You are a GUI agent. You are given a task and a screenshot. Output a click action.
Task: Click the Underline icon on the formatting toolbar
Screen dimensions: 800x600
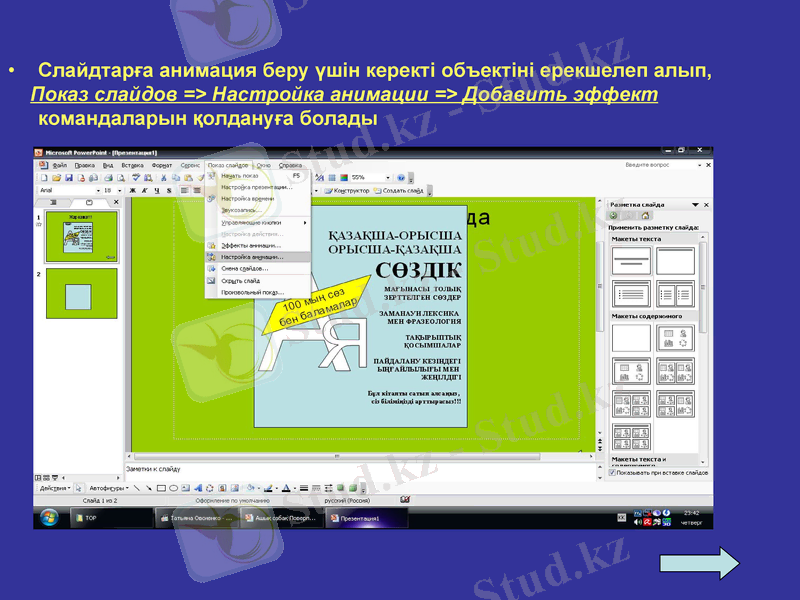[157, 190]
